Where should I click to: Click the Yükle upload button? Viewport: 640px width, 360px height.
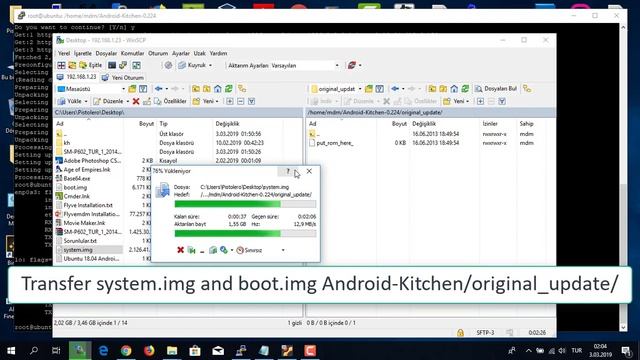[x=70, y=101]
